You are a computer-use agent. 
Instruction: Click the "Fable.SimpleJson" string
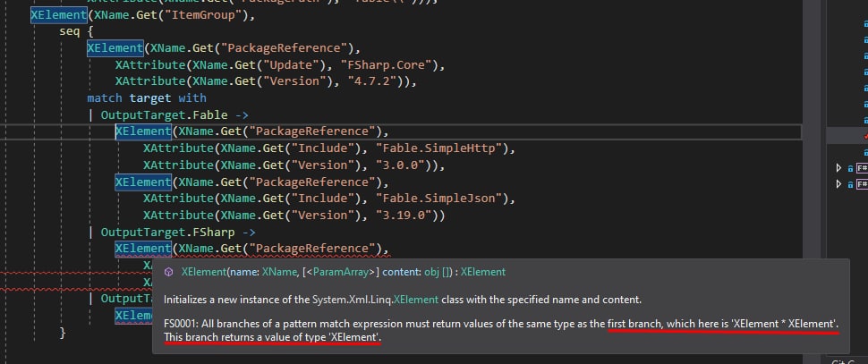pos(439,199)
